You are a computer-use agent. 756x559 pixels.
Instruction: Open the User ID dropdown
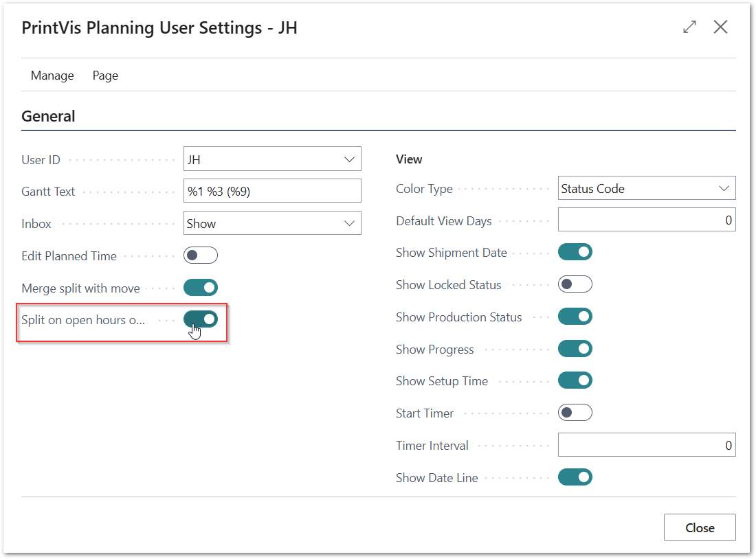[348, 160]
